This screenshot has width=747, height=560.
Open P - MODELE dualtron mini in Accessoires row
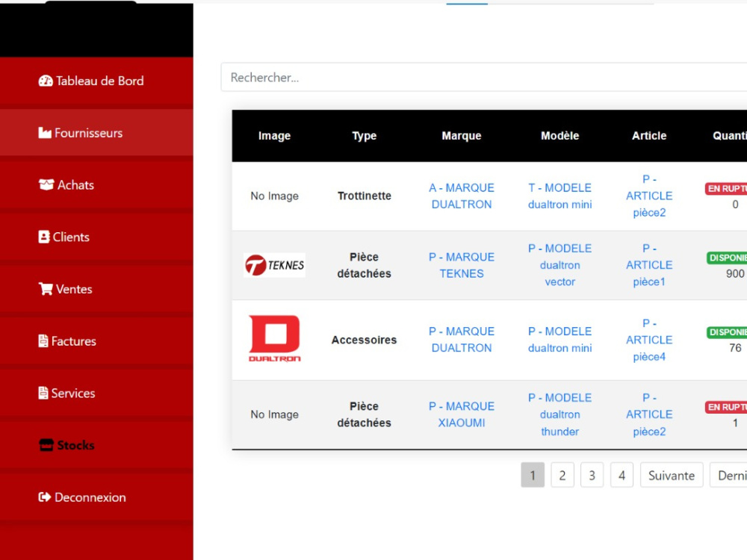560,340
